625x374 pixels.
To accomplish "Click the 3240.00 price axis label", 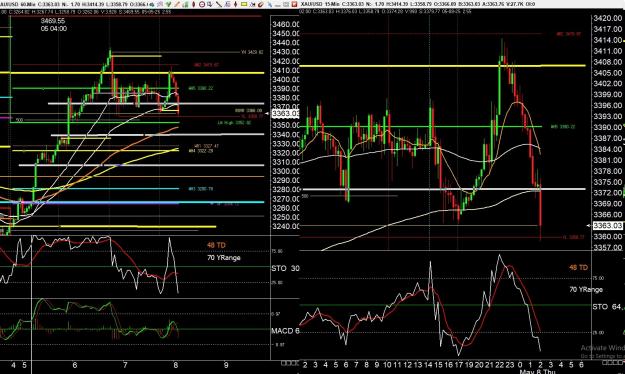I will tap(285, 226).
